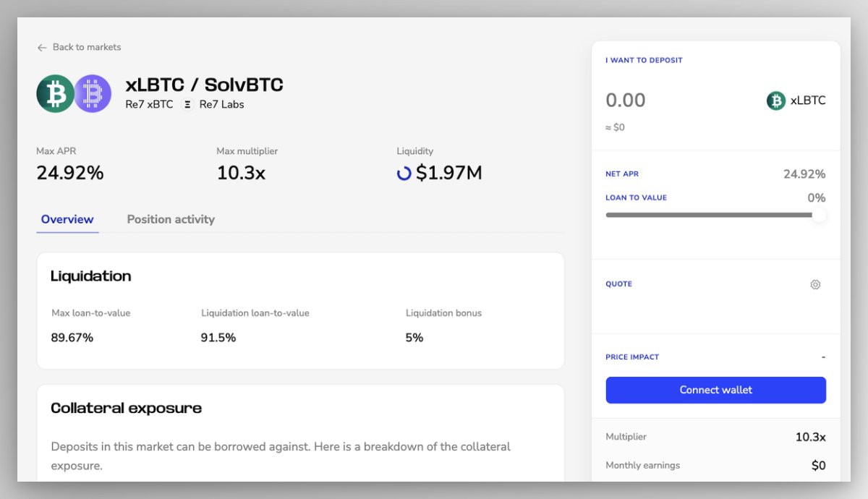The width and height of the screenshot is (868, 499).
Task: Click the $1.97M liquidity value
Action: 449,173
